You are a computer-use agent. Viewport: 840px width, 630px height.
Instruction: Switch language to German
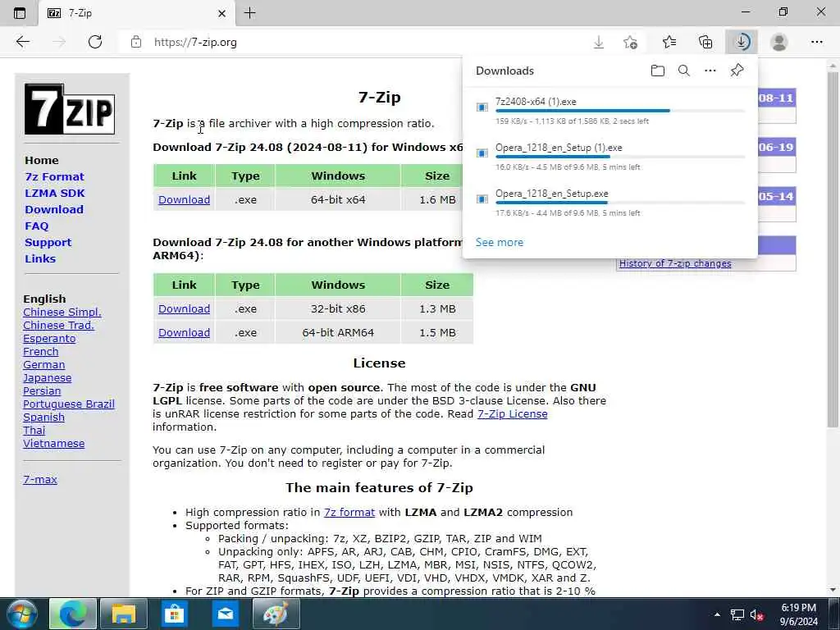pos(44,365)
